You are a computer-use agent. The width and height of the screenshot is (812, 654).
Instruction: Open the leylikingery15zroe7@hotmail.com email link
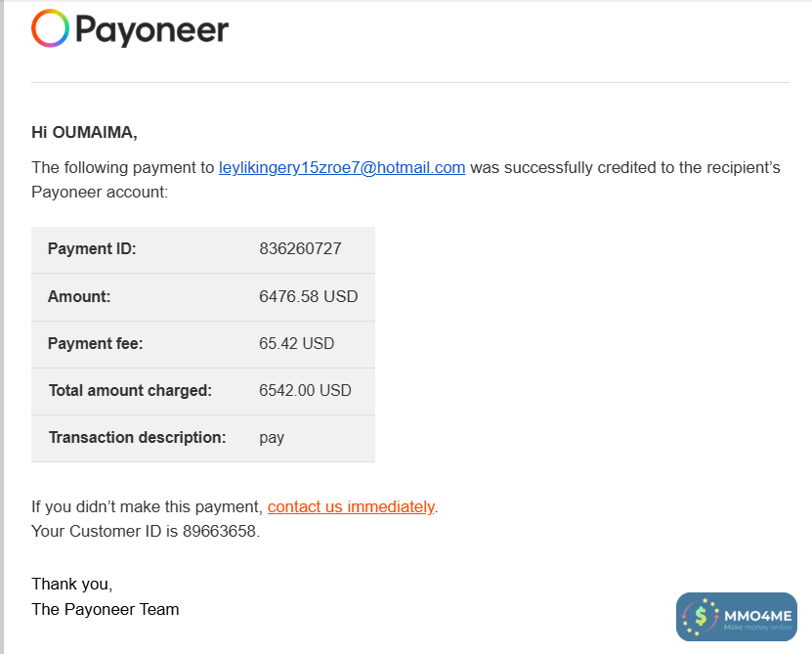342,167
